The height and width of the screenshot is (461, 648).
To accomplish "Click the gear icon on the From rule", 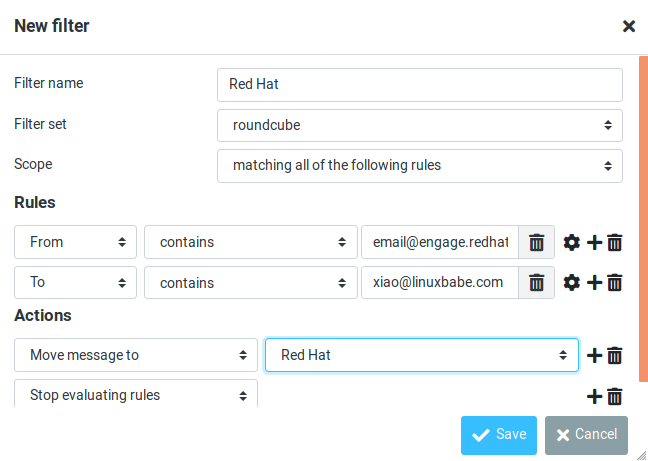I will [x=572, y=242].
